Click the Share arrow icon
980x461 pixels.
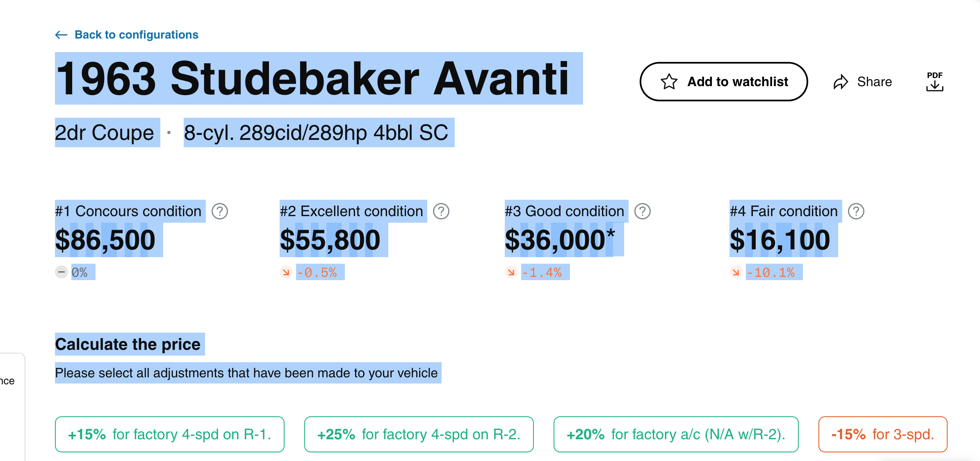pos(841,82)
